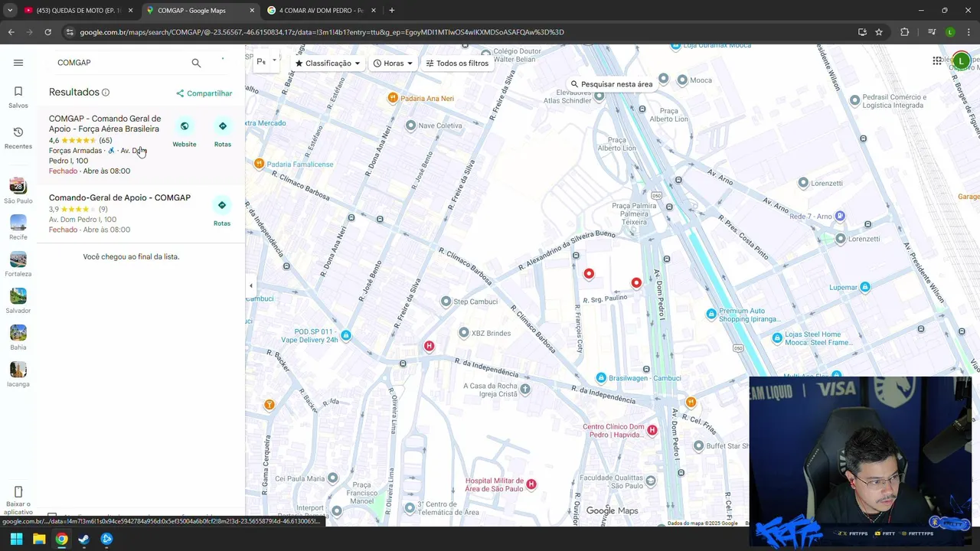Click the browser address bar URL
This screenshot has width=980, height=551.
tap(322, 32)
